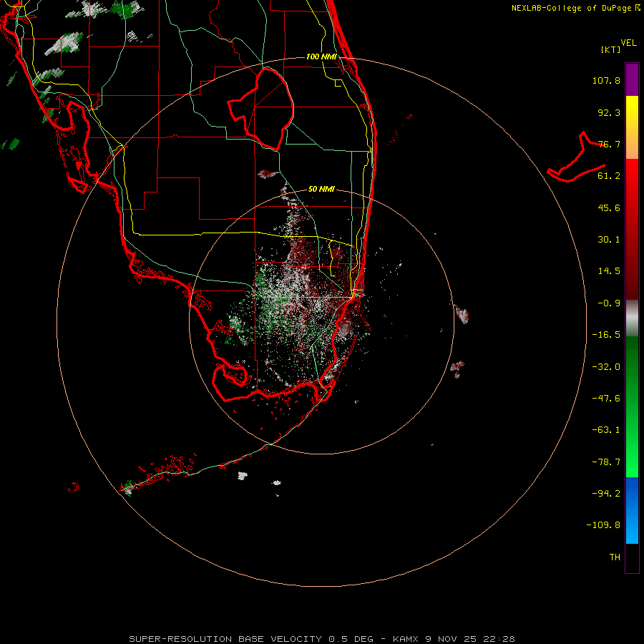Pick the purple segment of the velocity scale

pyautogui.click(x=632, y=79)
